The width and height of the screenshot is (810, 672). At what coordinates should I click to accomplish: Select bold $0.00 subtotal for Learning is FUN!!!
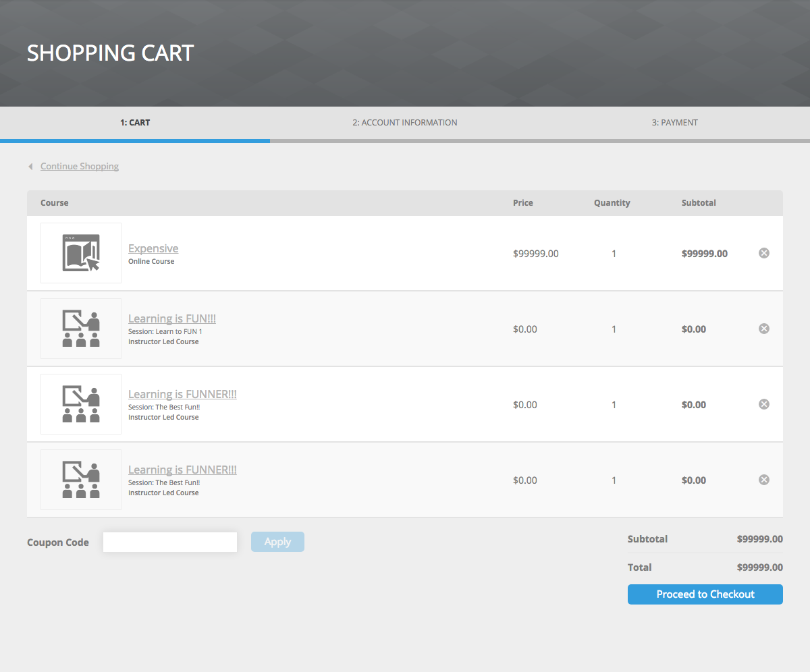(x=694, y=329)
